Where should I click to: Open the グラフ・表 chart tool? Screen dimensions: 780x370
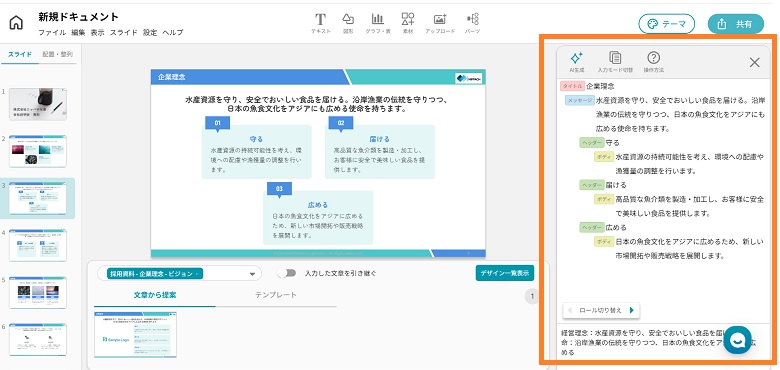378,23
